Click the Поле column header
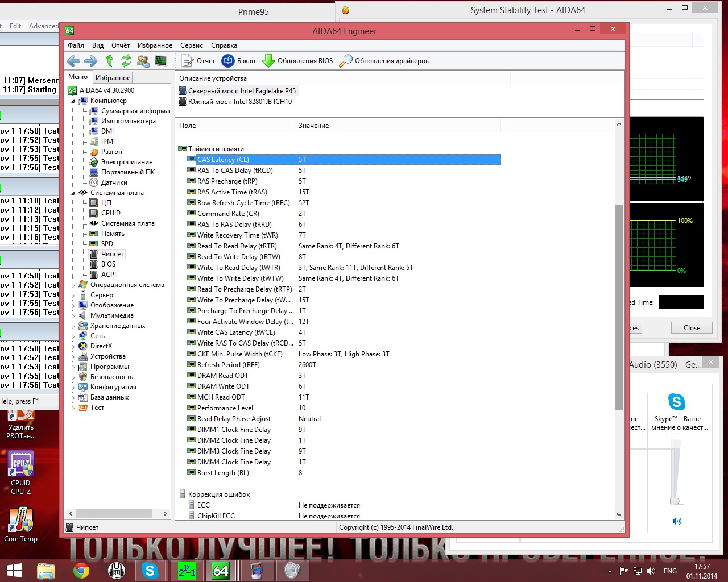The image size is (728, 582). point(235,126)
